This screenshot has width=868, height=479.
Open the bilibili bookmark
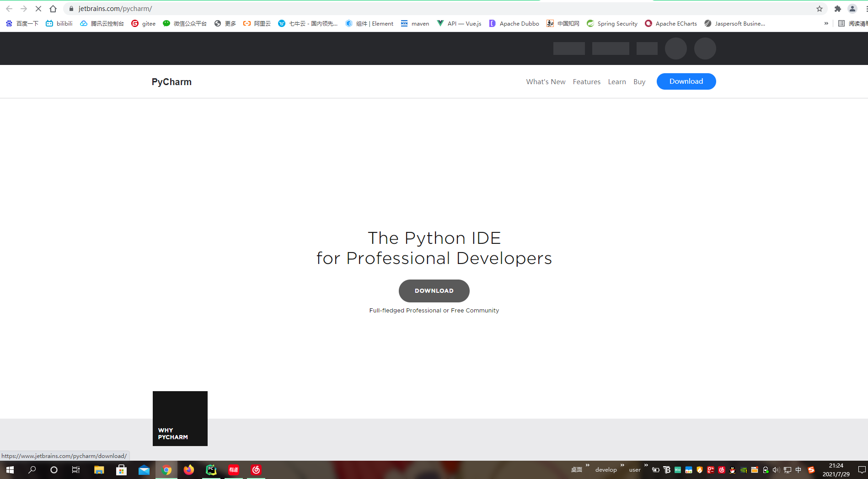[x=59, y=23]
